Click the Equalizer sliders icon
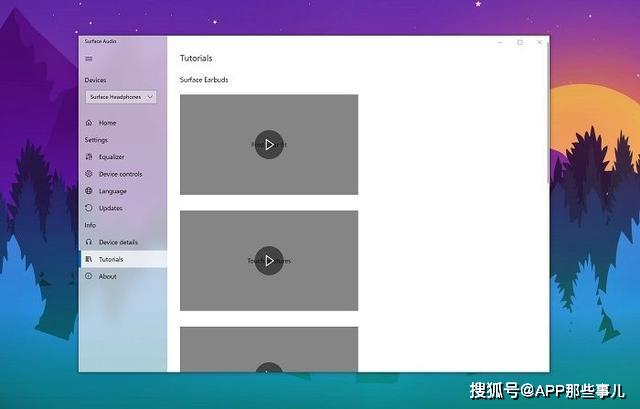This screenshot has height=409, width=640. coord(89,157)
